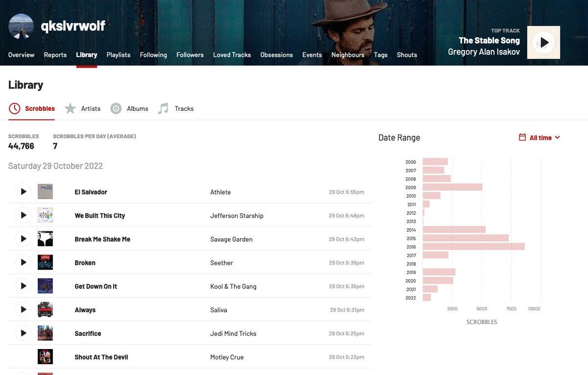Click the Shout At The Devil track link

tap(101, 357)
